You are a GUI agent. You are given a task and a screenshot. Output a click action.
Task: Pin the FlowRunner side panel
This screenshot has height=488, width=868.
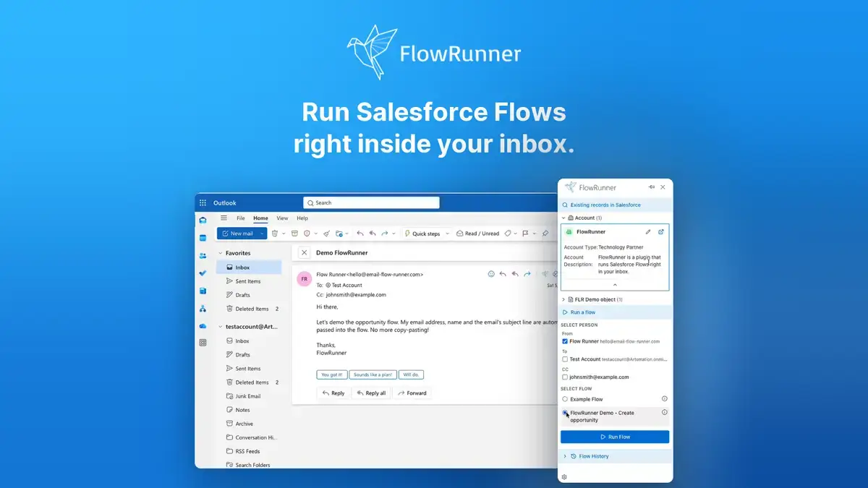652,187
